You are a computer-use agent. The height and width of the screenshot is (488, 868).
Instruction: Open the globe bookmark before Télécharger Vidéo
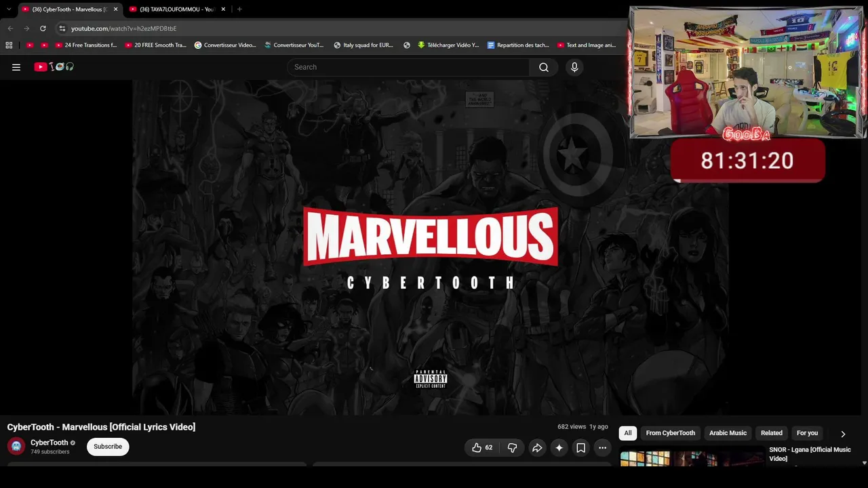pyautogui.click(x=407, y=45)
